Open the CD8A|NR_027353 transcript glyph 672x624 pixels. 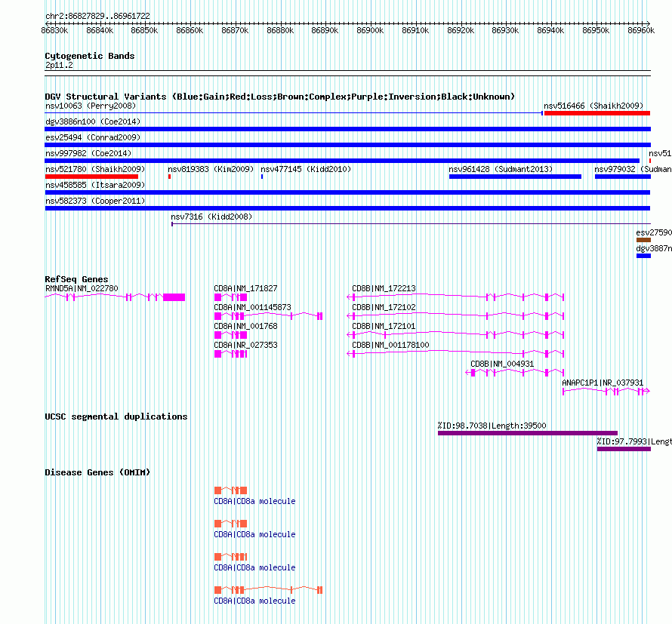pyautogui.click(x=230, y=354)
